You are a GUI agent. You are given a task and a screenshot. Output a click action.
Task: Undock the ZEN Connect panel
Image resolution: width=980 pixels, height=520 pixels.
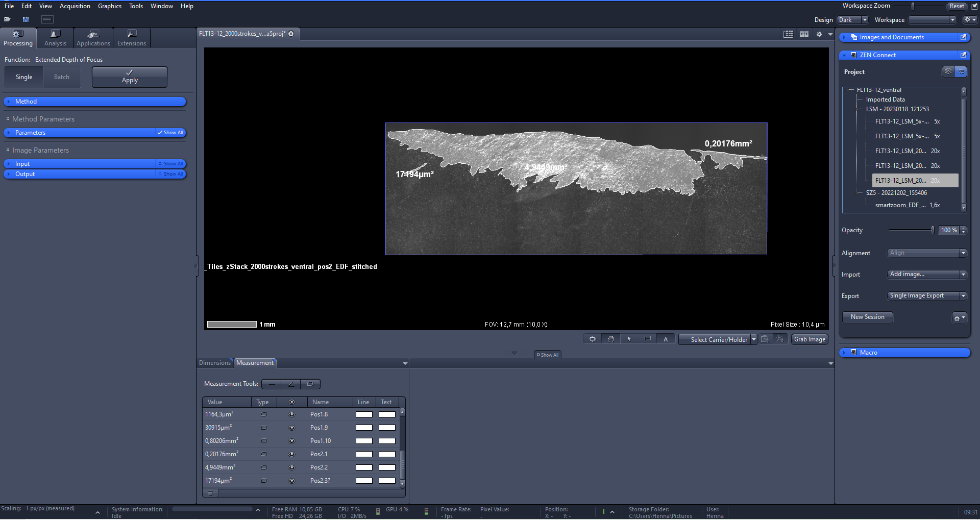click(963, 55)
